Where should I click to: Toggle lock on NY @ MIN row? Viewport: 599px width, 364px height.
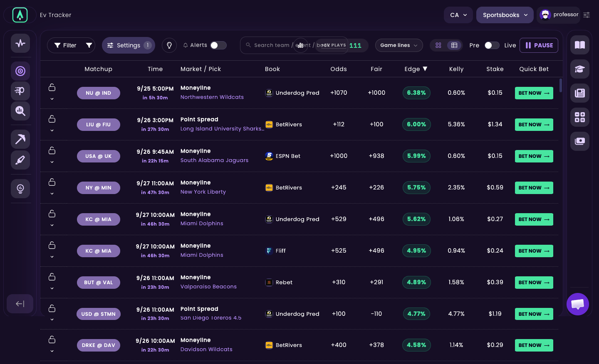[52, 182]
